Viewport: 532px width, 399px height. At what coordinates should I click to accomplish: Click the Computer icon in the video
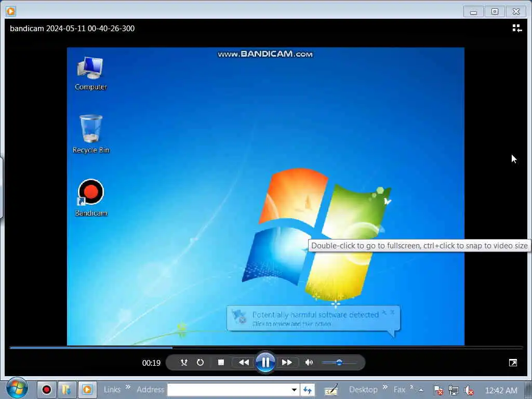tap(90, 73)
